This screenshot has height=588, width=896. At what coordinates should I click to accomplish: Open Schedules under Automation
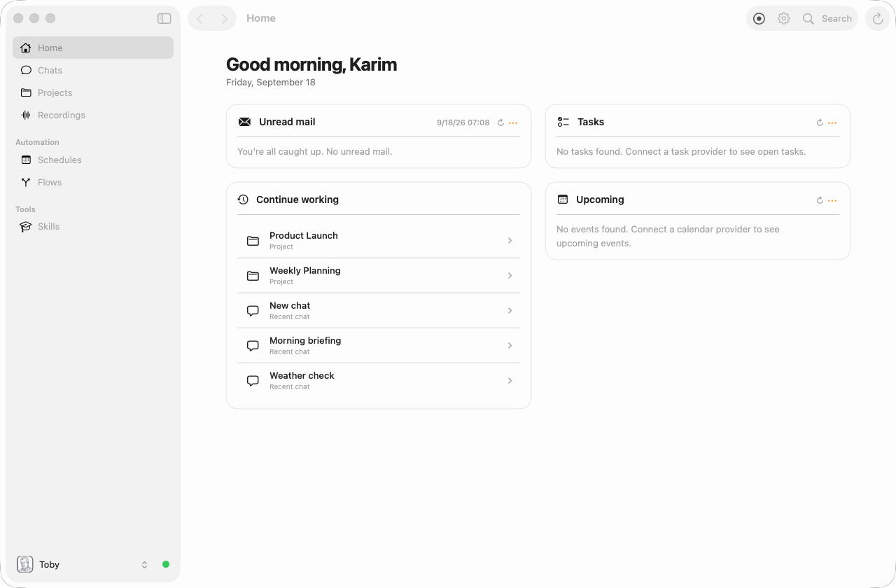(x=93, y=160)
